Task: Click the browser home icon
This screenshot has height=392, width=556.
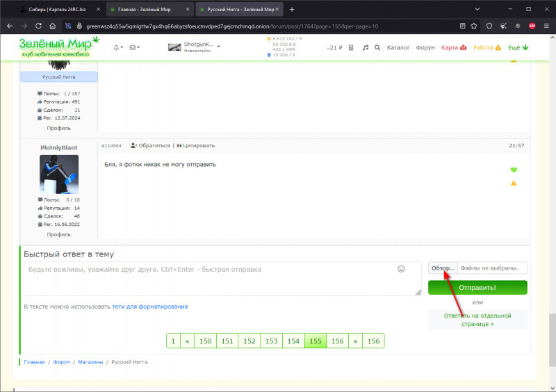Action: pyautogui.click(x=52, y=26)
